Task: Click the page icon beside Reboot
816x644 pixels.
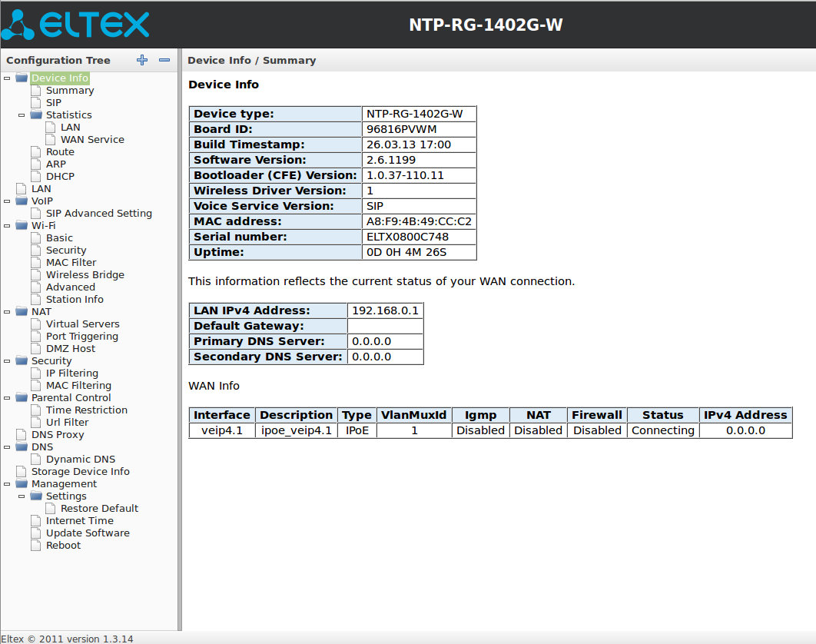Action: pyautogui.click(x=35, y=546)
